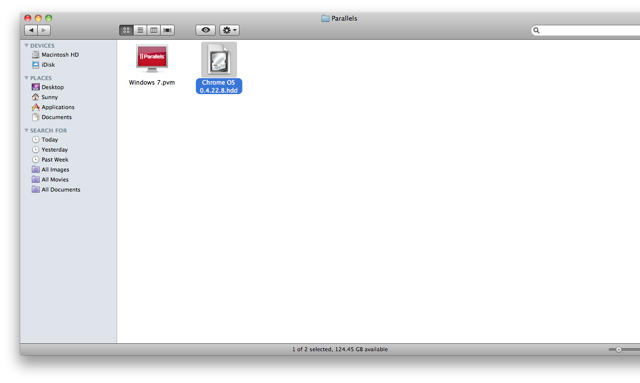The height and width of the screenshot is (383, 640).
Task: Show All Movies smart search
Action: tap(50, 180)
